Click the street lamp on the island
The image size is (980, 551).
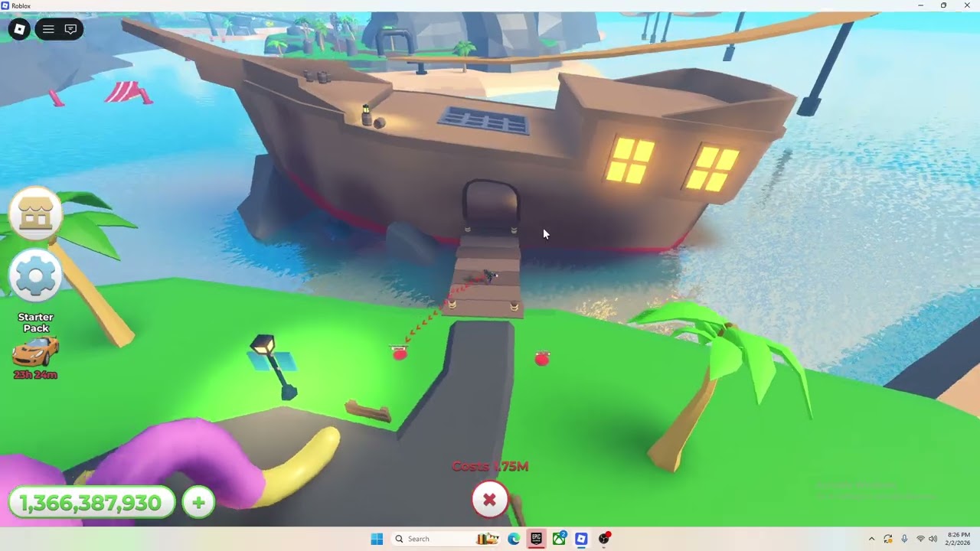tap(274, 367)
